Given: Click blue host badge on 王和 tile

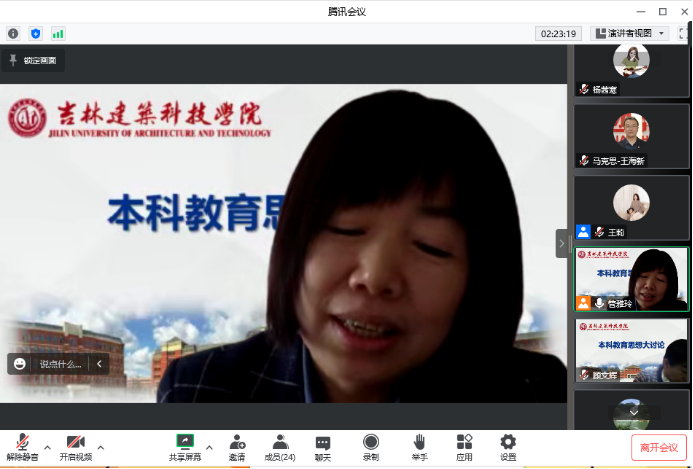Looking at the screenshot, I should tap(583, 232).
